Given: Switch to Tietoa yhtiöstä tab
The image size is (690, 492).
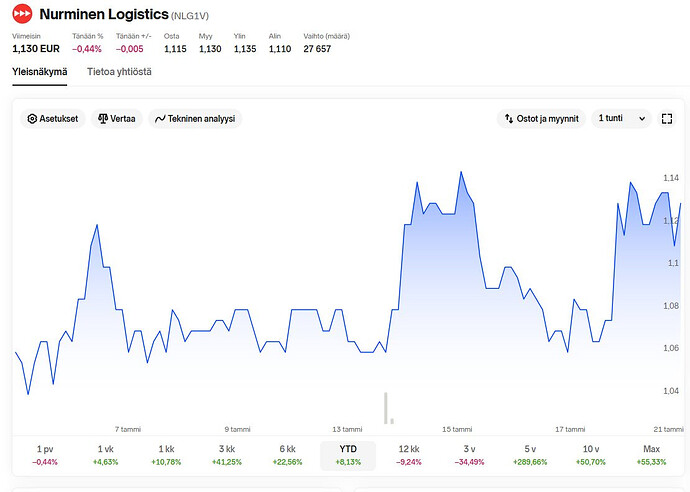Looking at the screenshot, I should click(x=119, y=72).
